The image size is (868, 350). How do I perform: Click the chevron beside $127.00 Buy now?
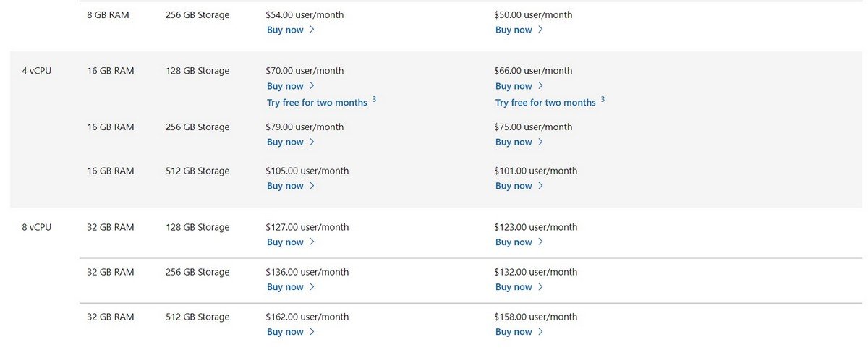(312, 242)
